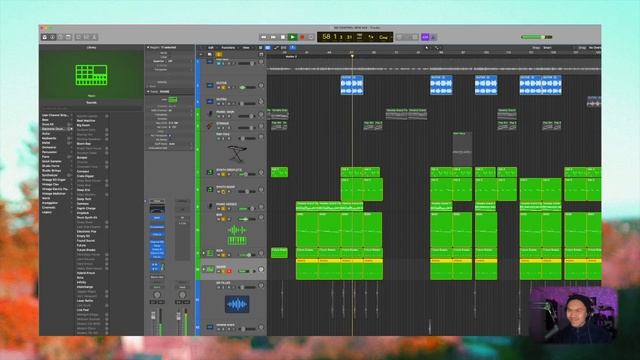Toggle the Automation button in the Tracks menu bar
This screenshot has width=640, height=360.
tap(276, 48)
